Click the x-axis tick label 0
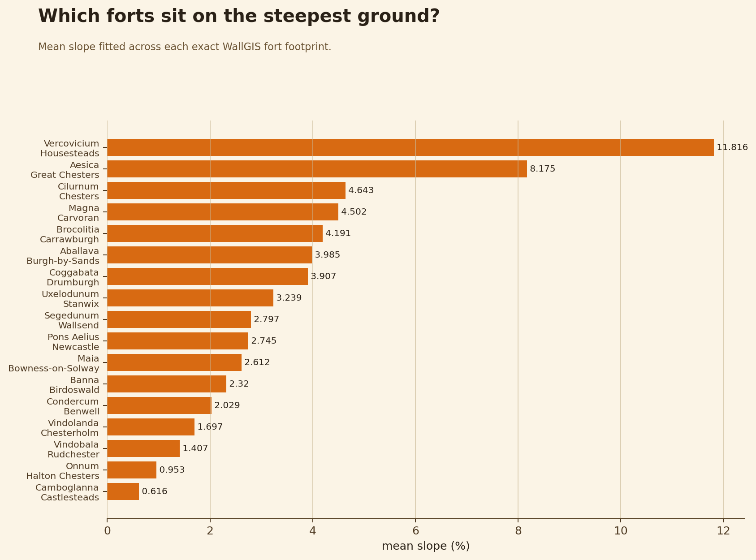Image resolution: width=756 pixels, height=560 pixels. click(x=107, y=531)
